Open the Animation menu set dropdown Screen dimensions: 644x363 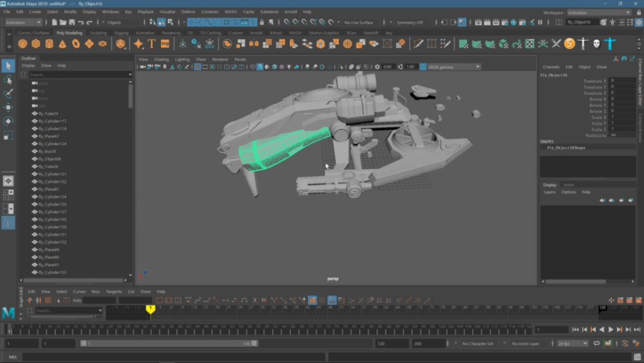23,23
